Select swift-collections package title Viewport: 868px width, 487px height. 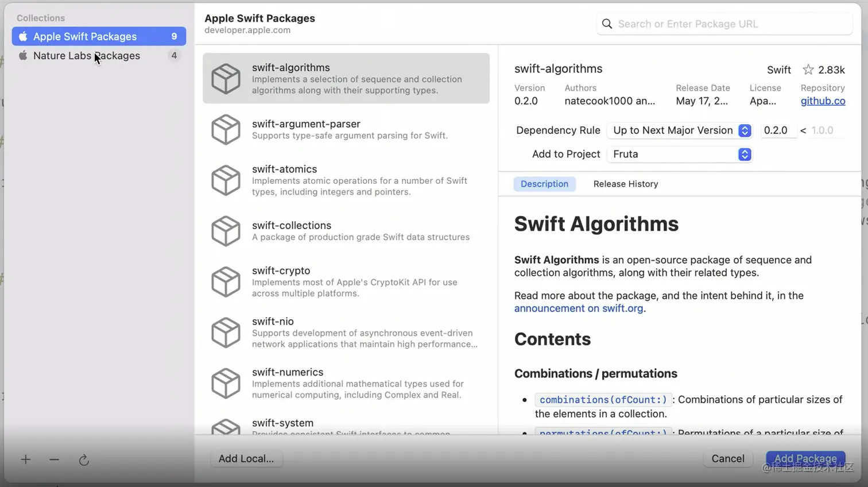click(x=292, y=226)
